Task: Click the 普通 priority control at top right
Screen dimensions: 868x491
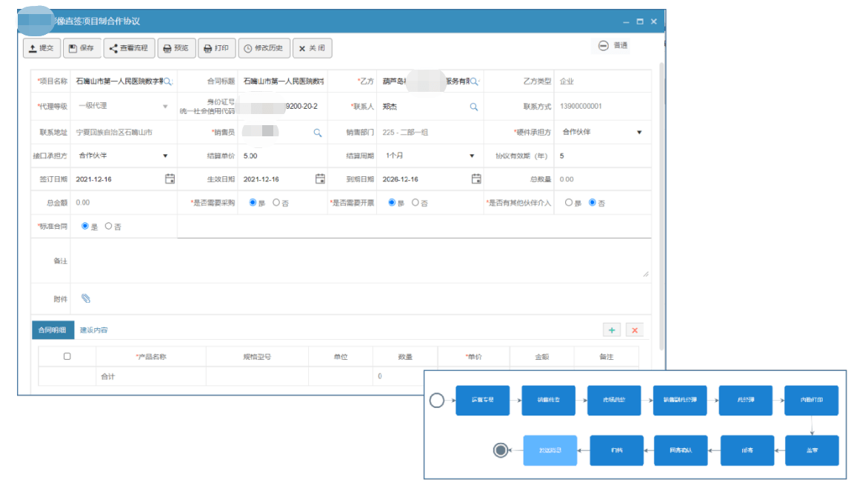Action: (610, 44)
